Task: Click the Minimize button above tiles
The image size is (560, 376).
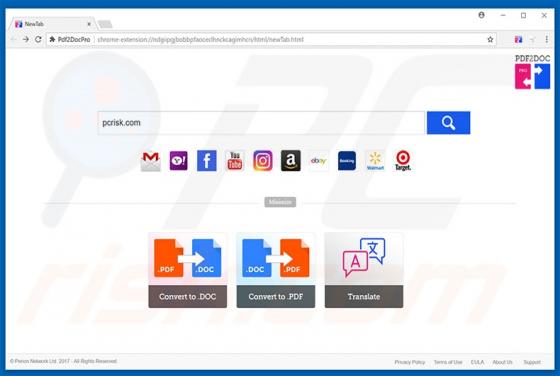Action: click(x=280, y=202)
